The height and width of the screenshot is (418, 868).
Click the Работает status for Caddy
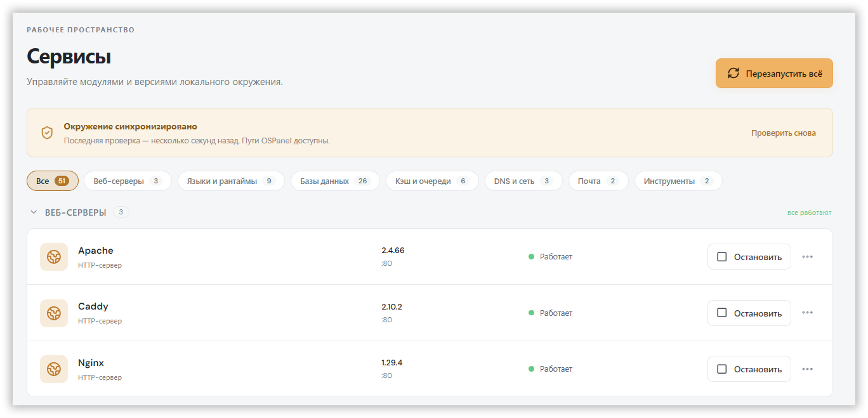(x=550, y=313)
